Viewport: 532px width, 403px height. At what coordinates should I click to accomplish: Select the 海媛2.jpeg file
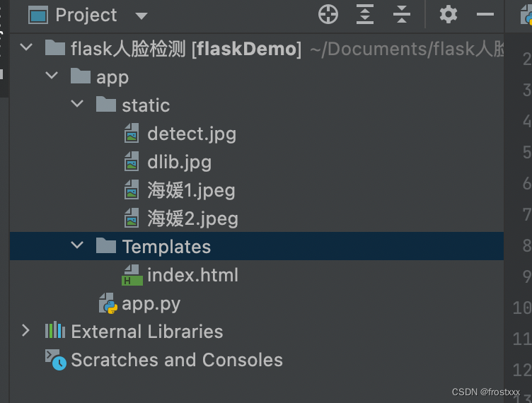(x=192, y=218)
